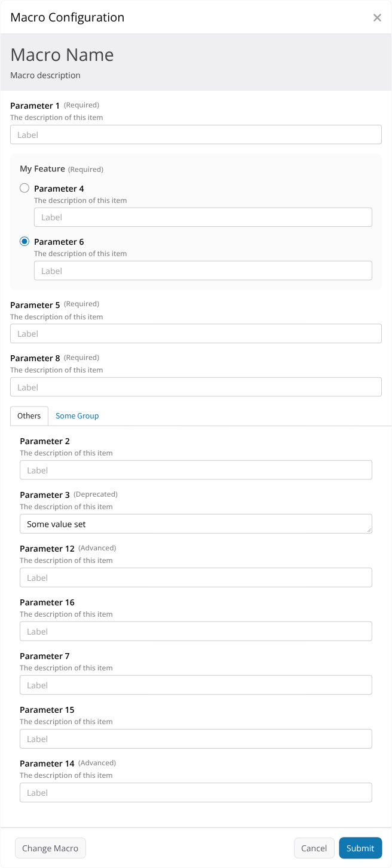Focus the Parameter 14 advanced field
This screenshot has width=392, height=868.
[x=196, y=792]
